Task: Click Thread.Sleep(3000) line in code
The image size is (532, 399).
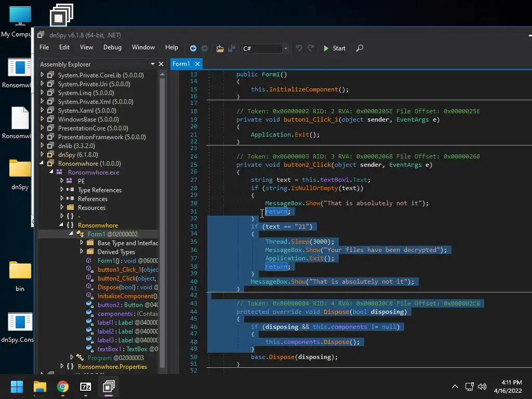Action: (300, 242)
